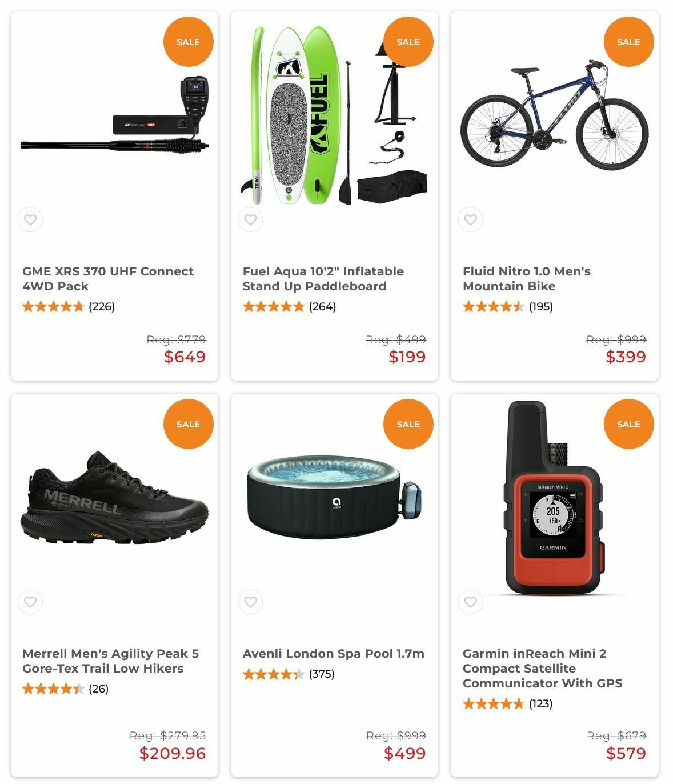Open the 264 reviews rating for paddleboard

point(289,307)
